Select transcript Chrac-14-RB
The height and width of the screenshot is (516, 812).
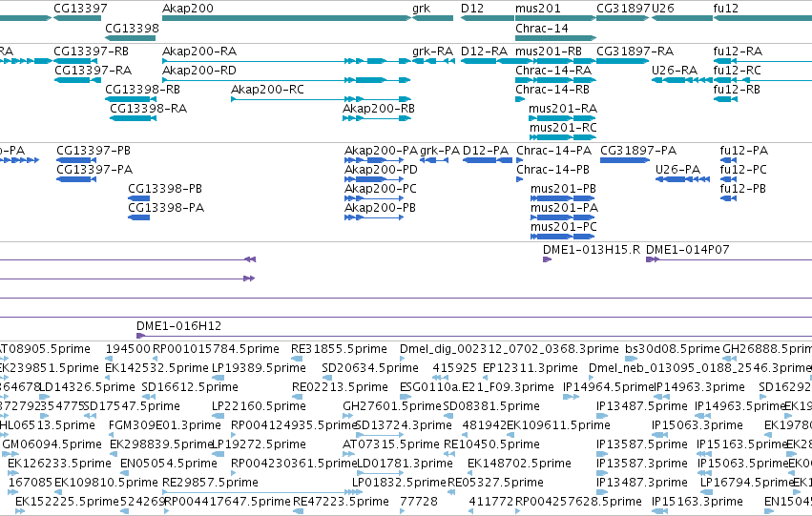point(552,90)
